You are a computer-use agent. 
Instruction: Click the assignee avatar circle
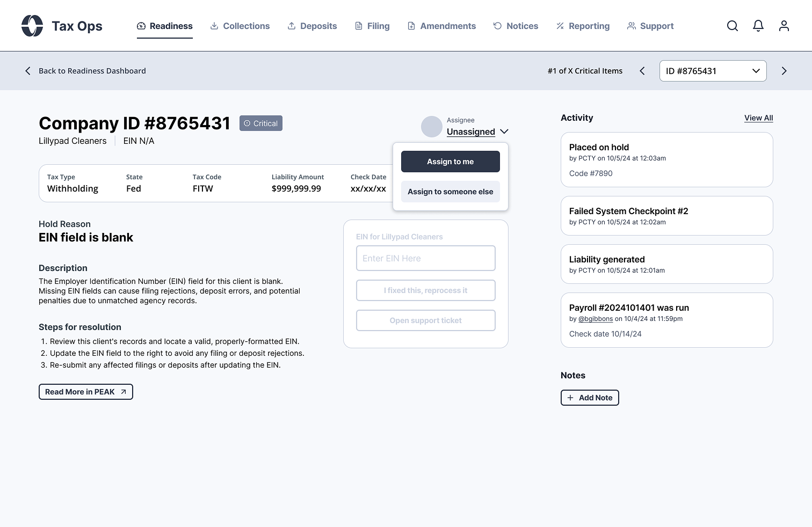tap(431, 127)
